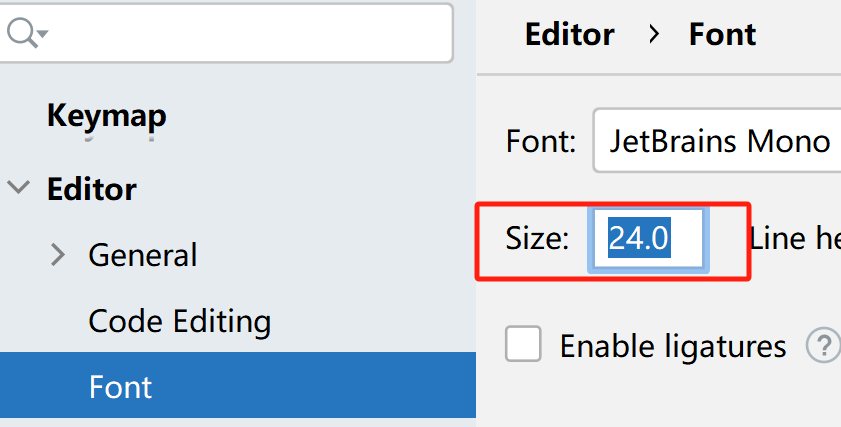Viewport: 841px width, 427px height.
Task: Select the highlighted Font item in sidebar
Action: click(x=120, y=387)
